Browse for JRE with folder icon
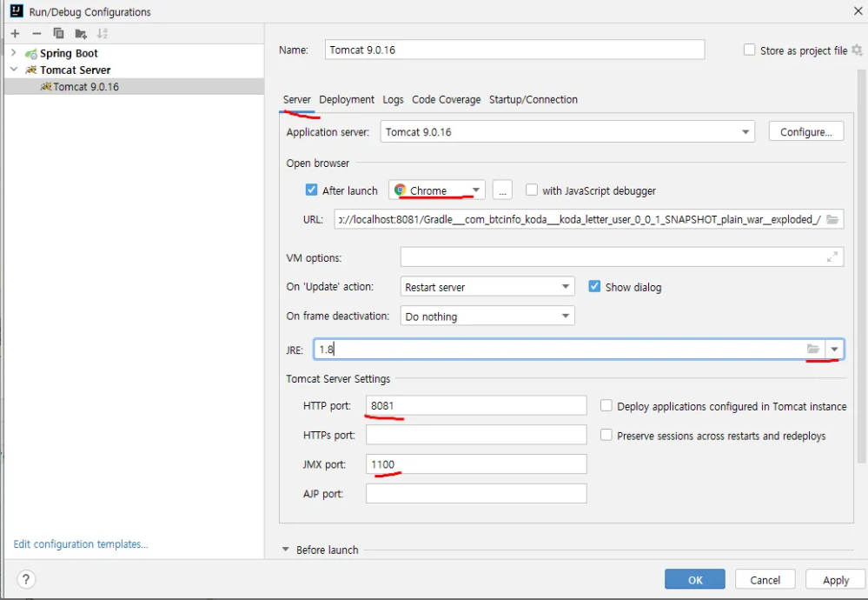The height and width of the screenshot is (600, 868). point(812,349)
